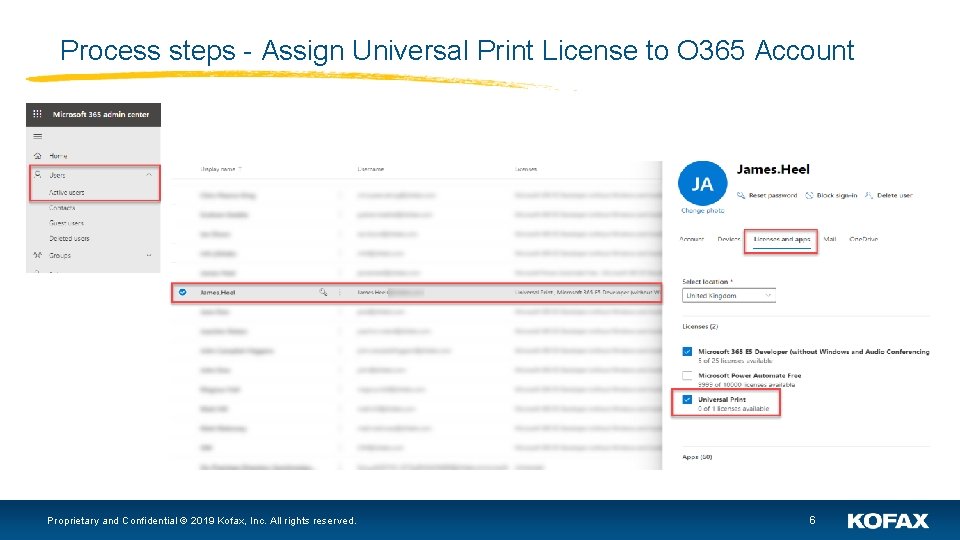Click the Username column header
Image resolution: width=960 pixels, height=540 pixels.
370,169
